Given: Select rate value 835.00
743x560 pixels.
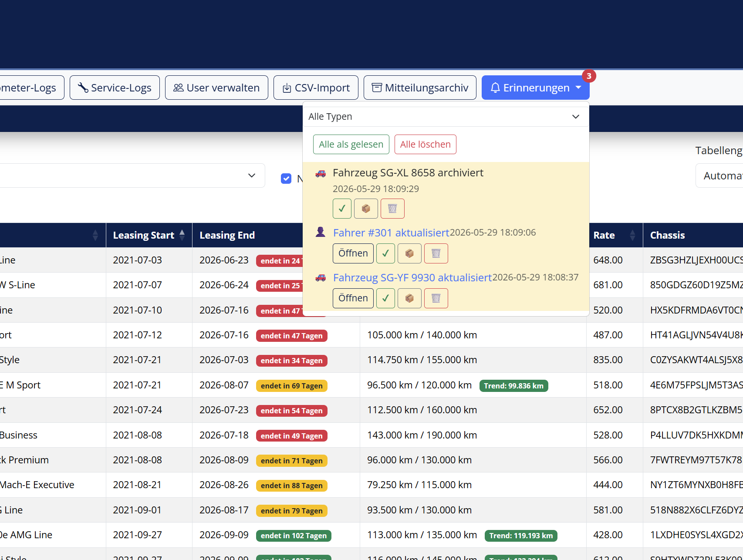Looking at the screenshot, I should point(608,360).
